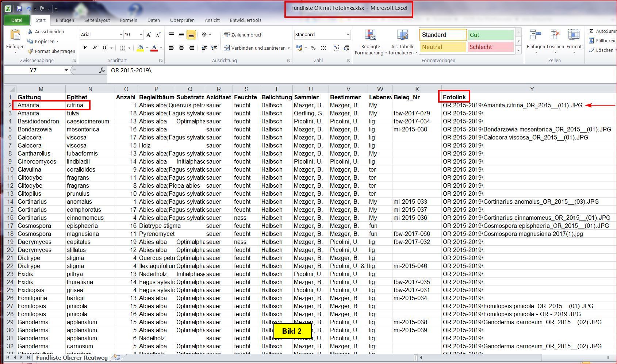
Task: Click the Ausschneiden scissors icon
Action: (30, 32)
